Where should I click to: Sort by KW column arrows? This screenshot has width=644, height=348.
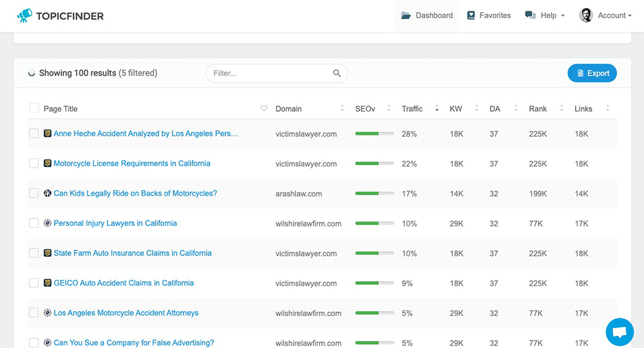click(477, 108)
